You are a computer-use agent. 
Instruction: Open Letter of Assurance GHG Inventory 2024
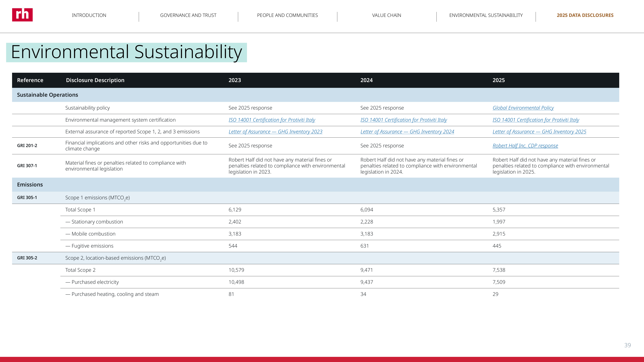tap(407, 132)
